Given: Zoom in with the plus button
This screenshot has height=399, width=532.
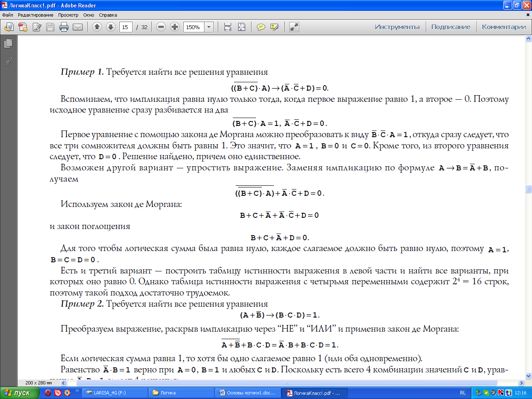Looking at the screenshot, I should tap(175, 27).
